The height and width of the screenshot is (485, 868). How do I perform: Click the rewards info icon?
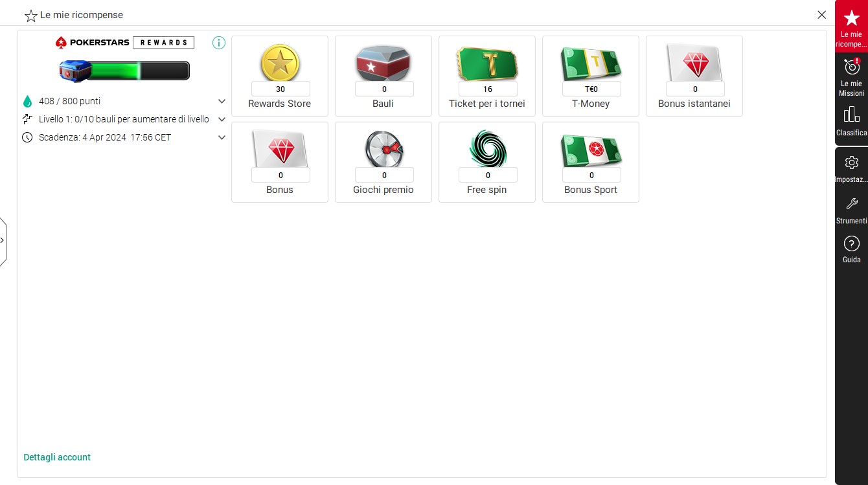[219, 43]
